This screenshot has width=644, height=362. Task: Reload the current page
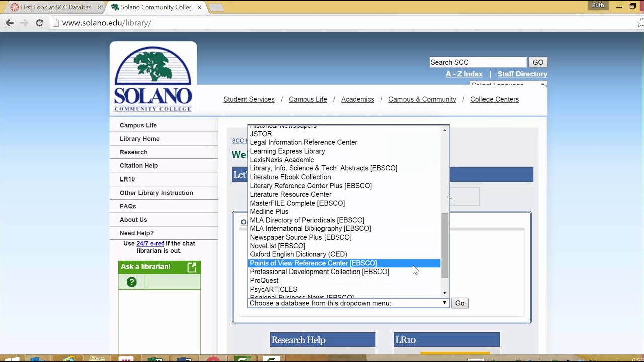39,23
